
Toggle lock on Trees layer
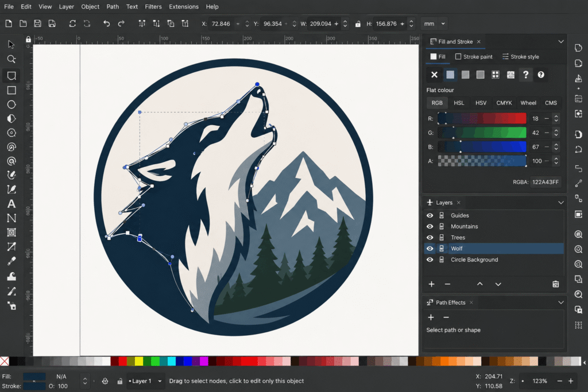pos(442,238)
